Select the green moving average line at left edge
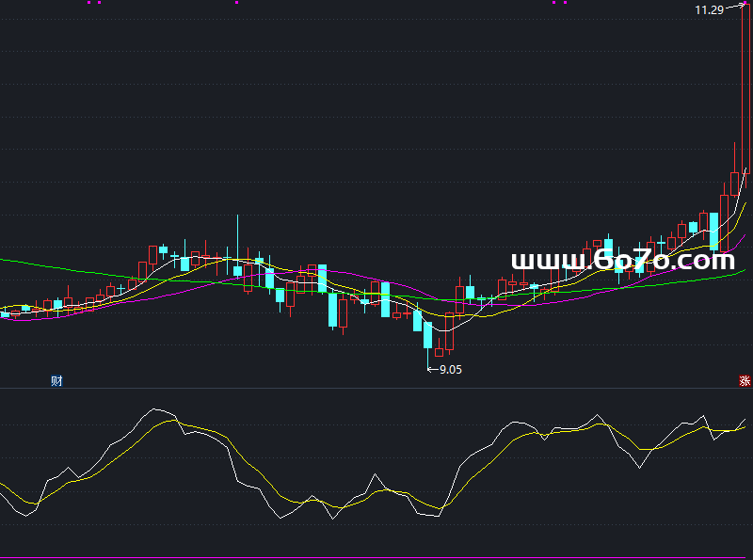753x560 pixels. [5, 260]
